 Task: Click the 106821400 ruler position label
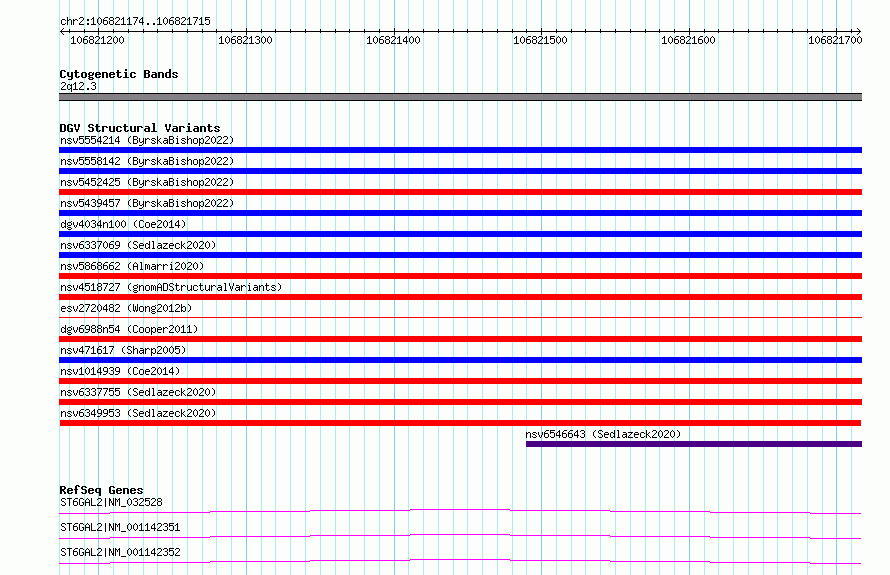click(x=393, y=40)
